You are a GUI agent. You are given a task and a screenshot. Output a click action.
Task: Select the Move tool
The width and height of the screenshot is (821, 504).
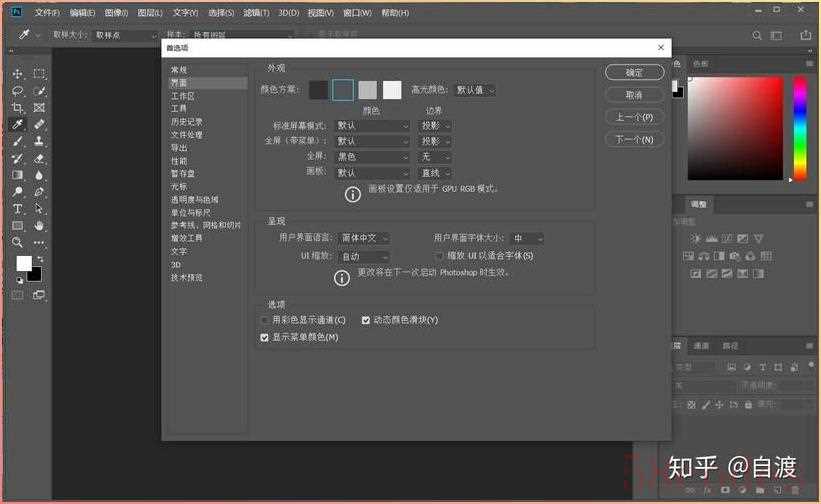[x=17, y=74]
